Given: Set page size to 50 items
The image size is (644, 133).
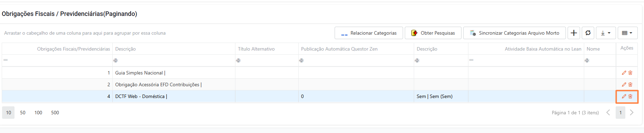Looking at the screenshot, I should pos(23,113).
